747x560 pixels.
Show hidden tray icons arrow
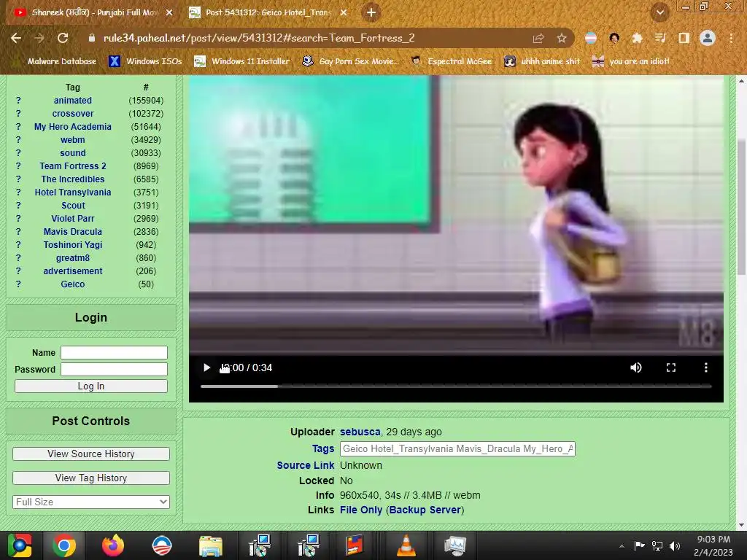coord(622,546)
